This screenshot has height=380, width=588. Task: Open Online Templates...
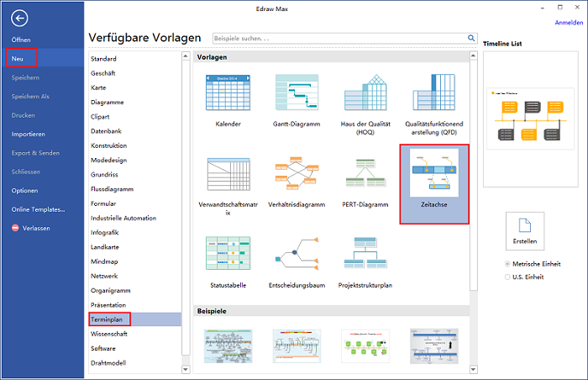tap(38, 209)
